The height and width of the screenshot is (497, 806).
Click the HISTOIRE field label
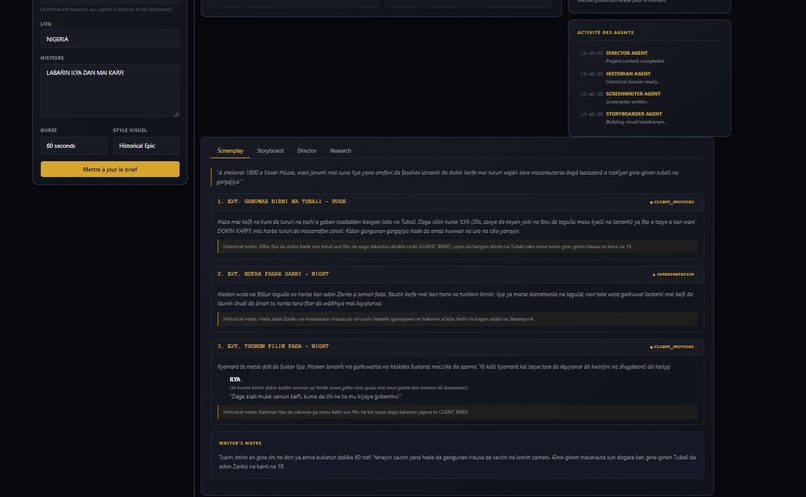[x=52, y=58]
